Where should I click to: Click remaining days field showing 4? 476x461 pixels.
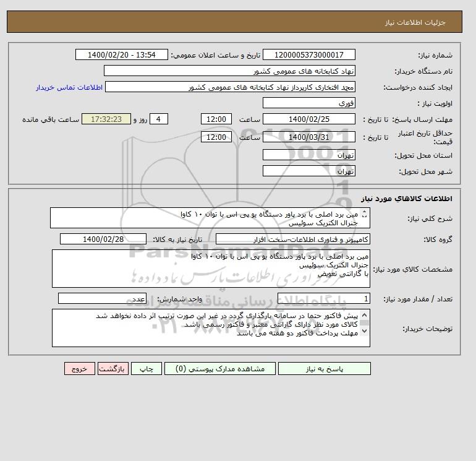pyautogui.click(x=158, y=119)
